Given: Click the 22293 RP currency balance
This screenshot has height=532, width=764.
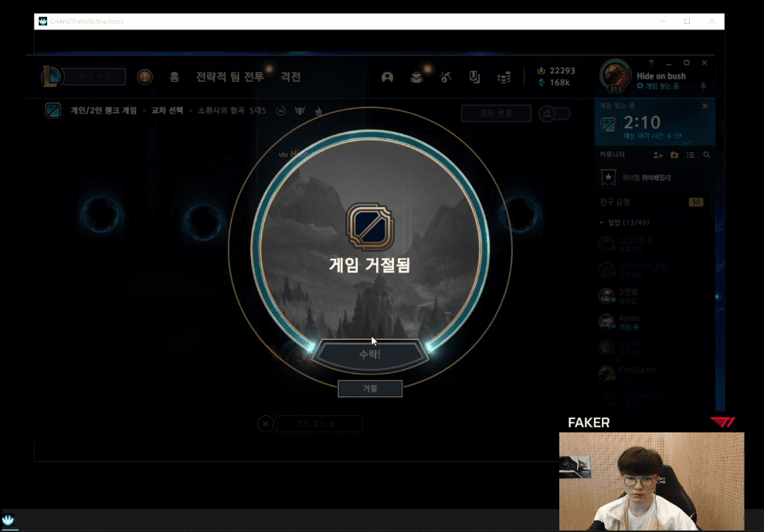Looking at the screenshot, I should click(556, 70).
